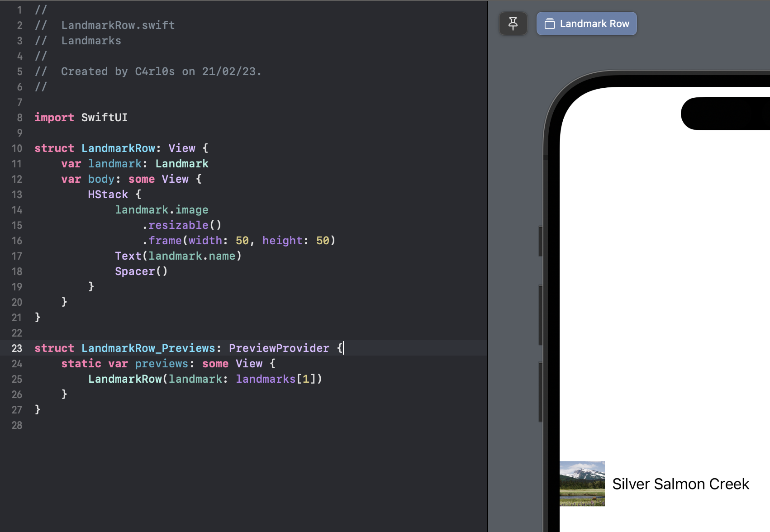Click 'SwiftUI' on line 8

coord(105,118)
